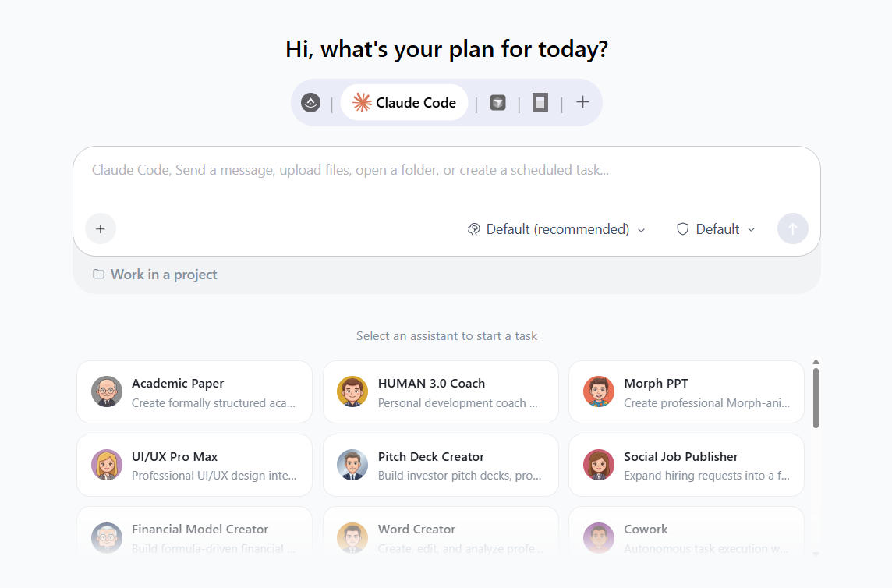Click the shield icon beside Default

click(683, 229)
